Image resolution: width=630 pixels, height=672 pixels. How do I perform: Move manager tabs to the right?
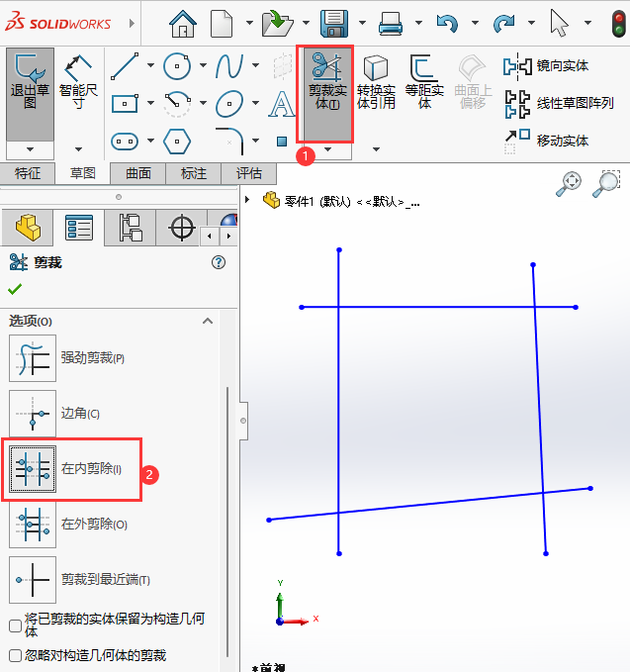tap(228, 237)
